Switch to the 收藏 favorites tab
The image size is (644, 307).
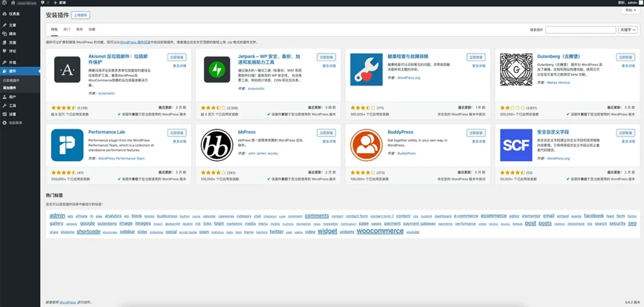tap(92, 30)
